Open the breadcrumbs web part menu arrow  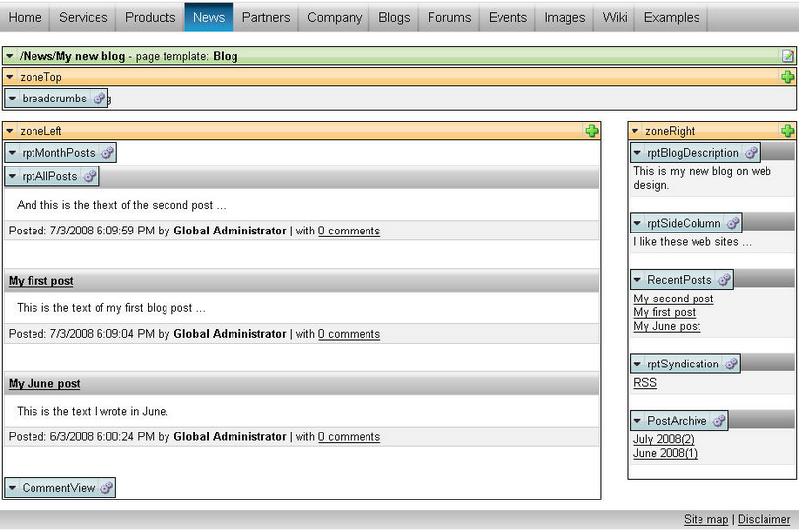pos(12,99)
